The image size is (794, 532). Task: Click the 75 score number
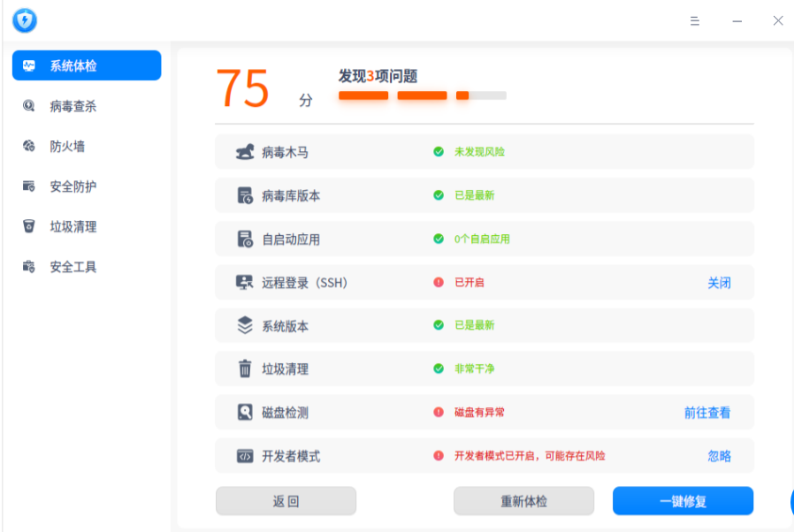(x=242, y=89)
